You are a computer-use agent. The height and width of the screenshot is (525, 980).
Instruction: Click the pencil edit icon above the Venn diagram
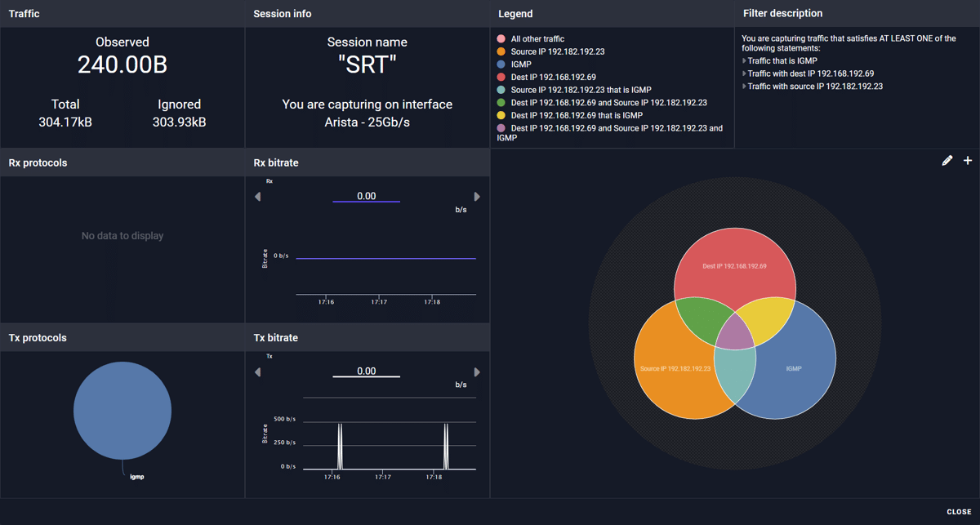tap(947, 161)
